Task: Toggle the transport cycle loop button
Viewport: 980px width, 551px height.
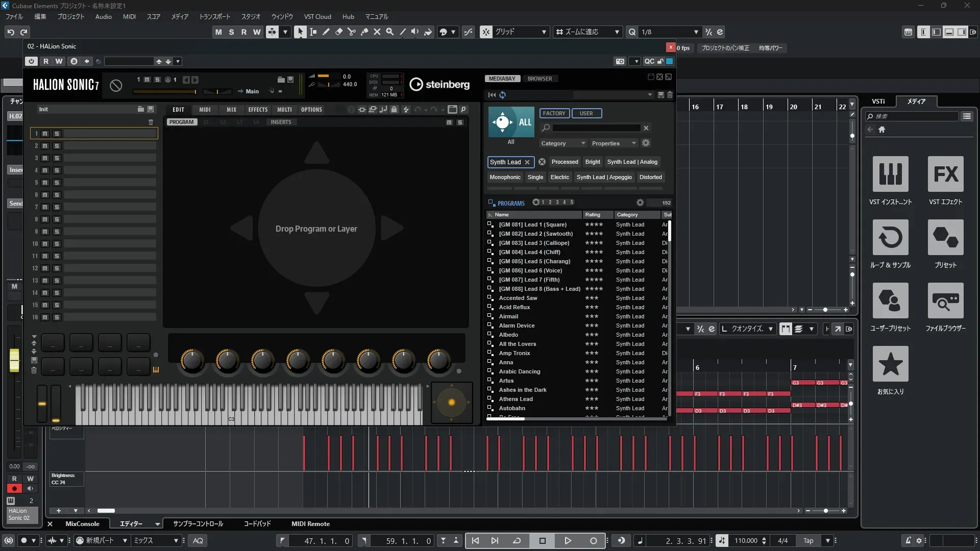Action: pos(517,541)
